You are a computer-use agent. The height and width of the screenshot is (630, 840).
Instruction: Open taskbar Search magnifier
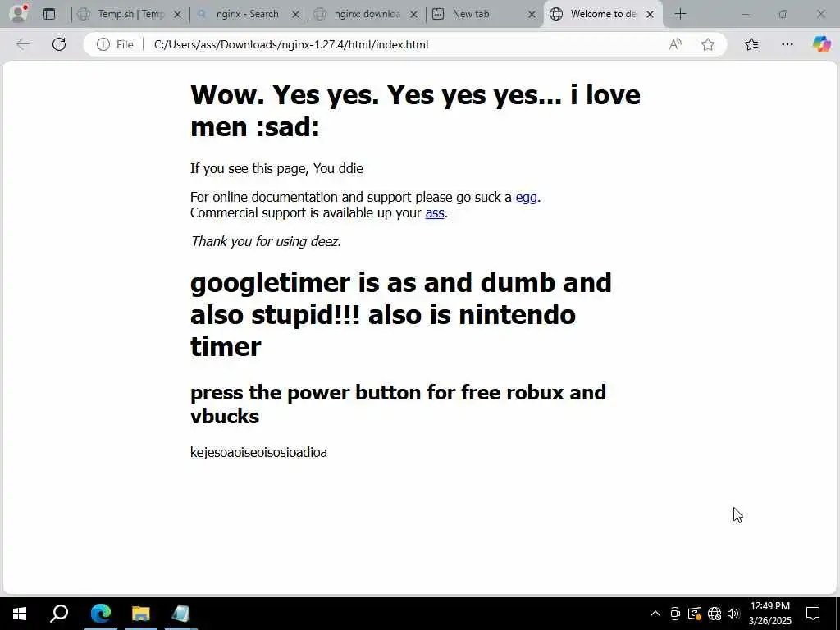coord(59,614)
